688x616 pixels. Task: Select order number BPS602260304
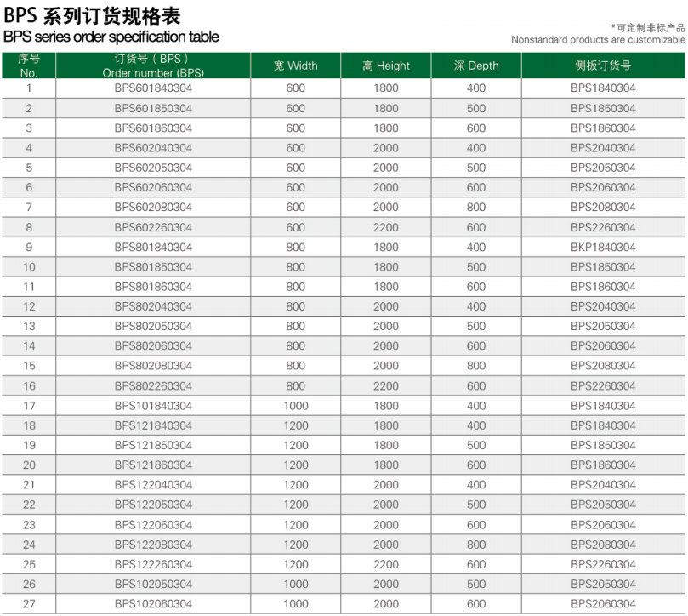coord(153,227)
